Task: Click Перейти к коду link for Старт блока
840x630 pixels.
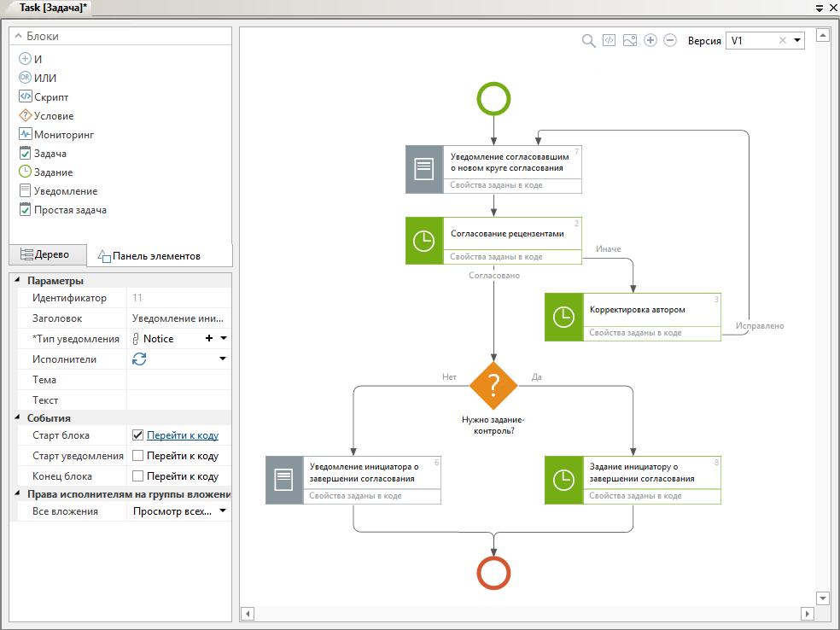Action: pyautogui.click(x=182, y=435)
